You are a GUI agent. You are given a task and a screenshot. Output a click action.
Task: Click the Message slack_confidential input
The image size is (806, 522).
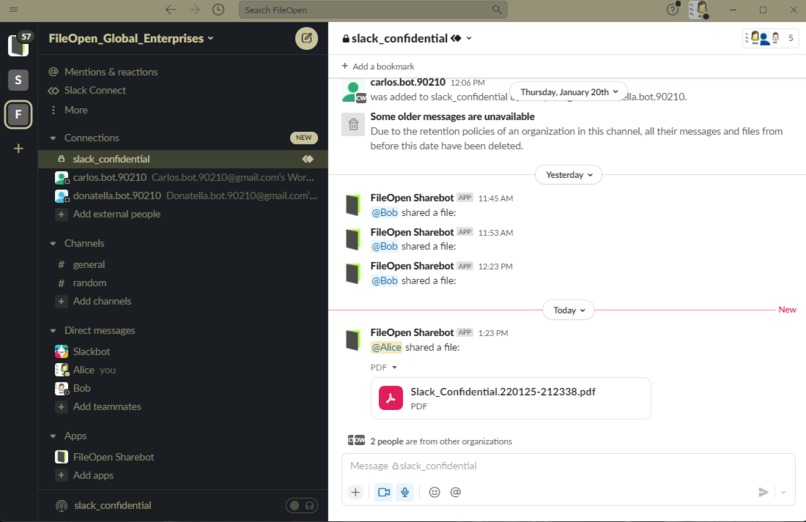coord(568,466)
